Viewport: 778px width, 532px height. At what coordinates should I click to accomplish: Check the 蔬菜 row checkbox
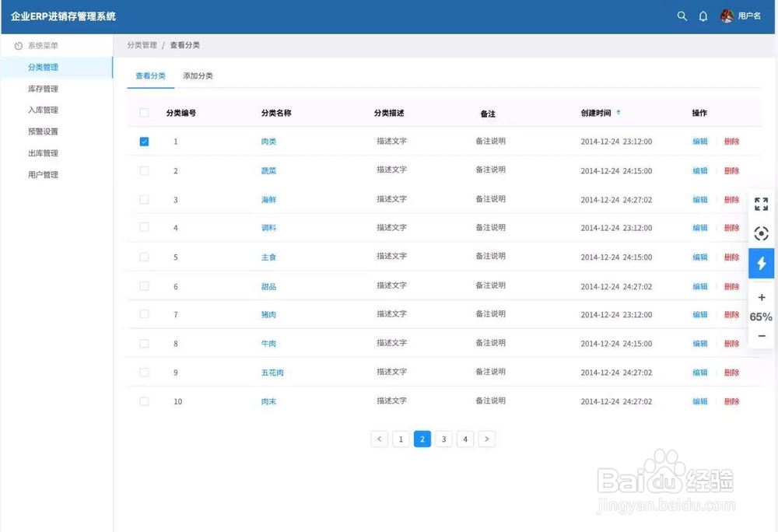[x=144, y=170]
